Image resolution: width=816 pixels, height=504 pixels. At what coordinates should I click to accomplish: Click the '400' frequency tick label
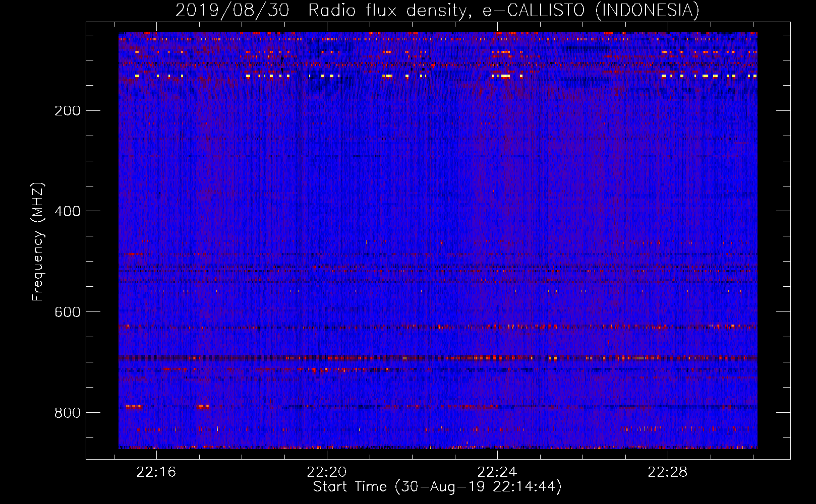coord(68,211)
